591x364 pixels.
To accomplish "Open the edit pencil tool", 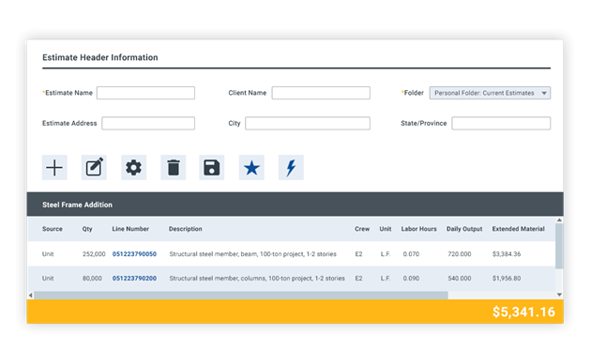I will click(x=94, y=167).
